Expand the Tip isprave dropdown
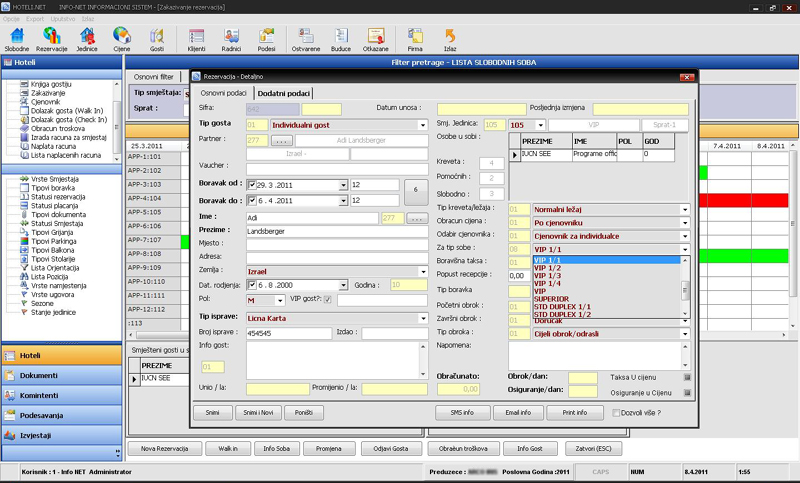This screenshot has height=483, width=800. pos(422,318)
